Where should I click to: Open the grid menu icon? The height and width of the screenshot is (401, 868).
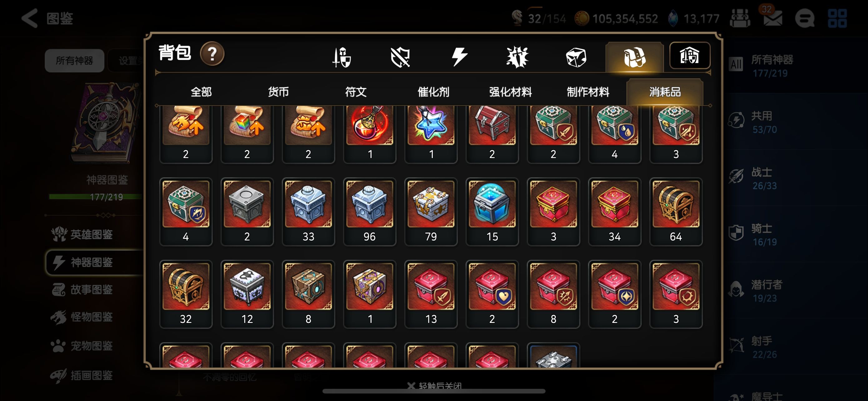click(x=837, y=18)
